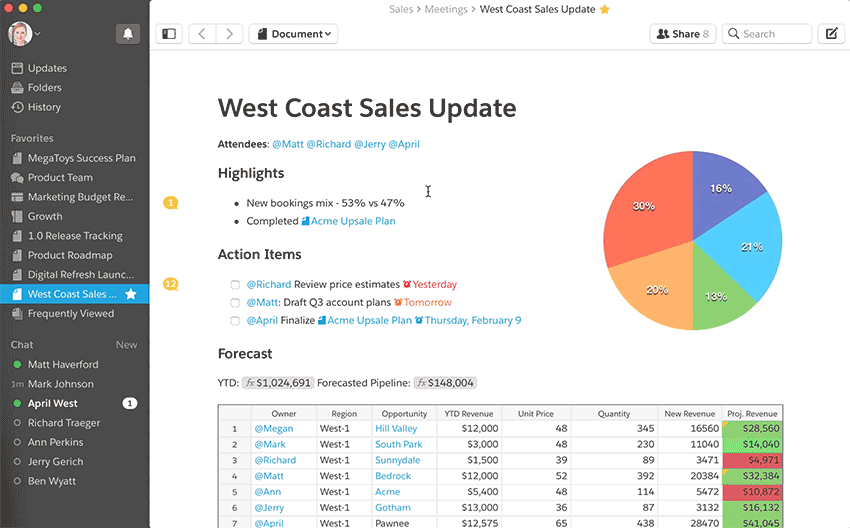Screen dimensions: 850x528
Task: Click the Thursday, February 9 due date
Action: coord(472,321)
